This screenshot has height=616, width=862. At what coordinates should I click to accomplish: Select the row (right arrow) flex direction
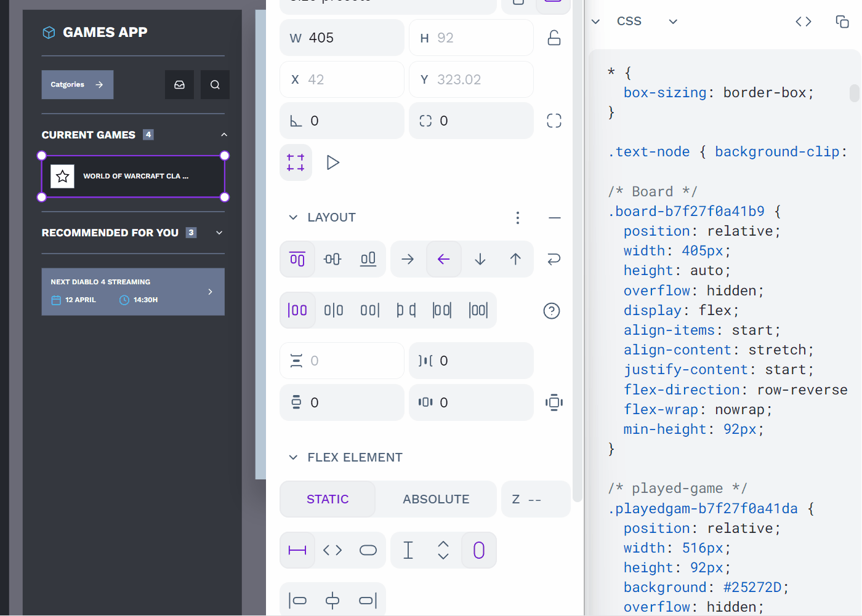408,259
